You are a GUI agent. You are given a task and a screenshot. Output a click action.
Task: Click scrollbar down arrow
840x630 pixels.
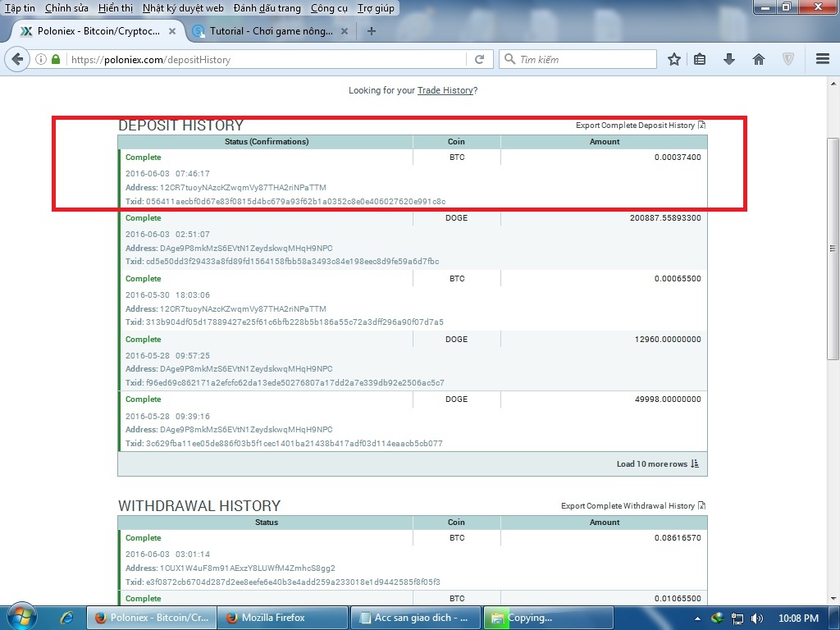point(833,598)
